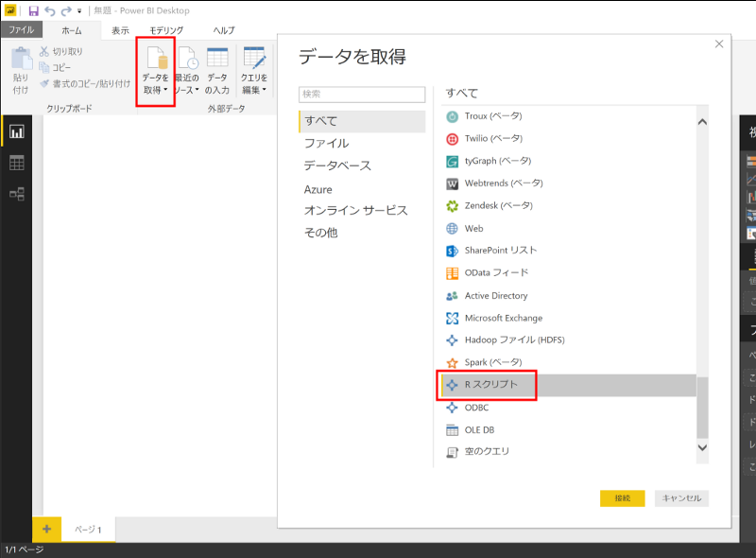Choose OLE DB data source

[x=569, y=430]
